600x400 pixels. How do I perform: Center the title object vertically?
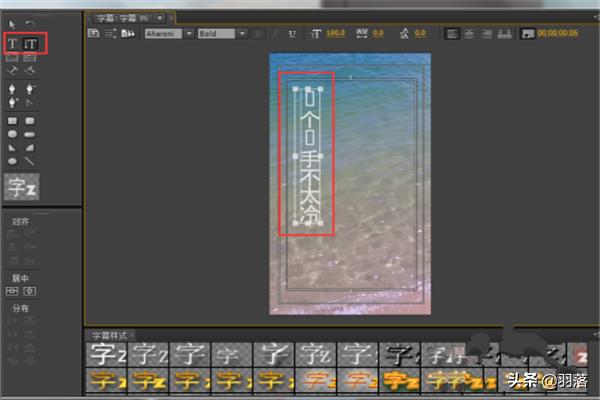tap(29, 291)
